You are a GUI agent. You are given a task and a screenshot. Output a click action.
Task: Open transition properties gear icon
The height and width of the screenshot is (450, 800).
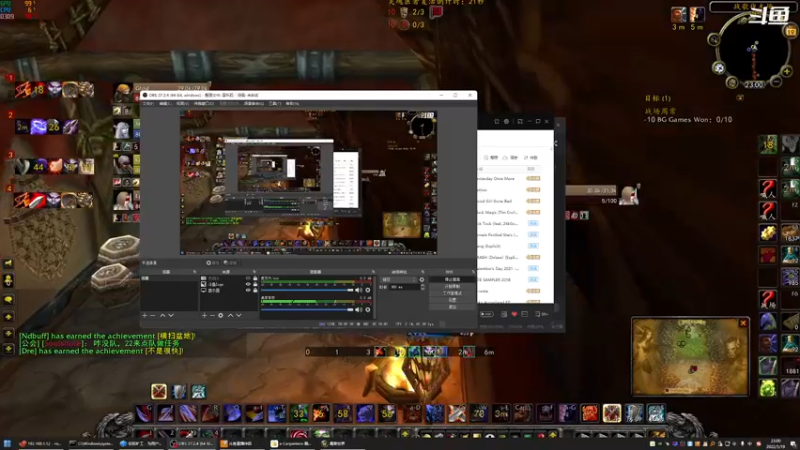pos(422,280)
